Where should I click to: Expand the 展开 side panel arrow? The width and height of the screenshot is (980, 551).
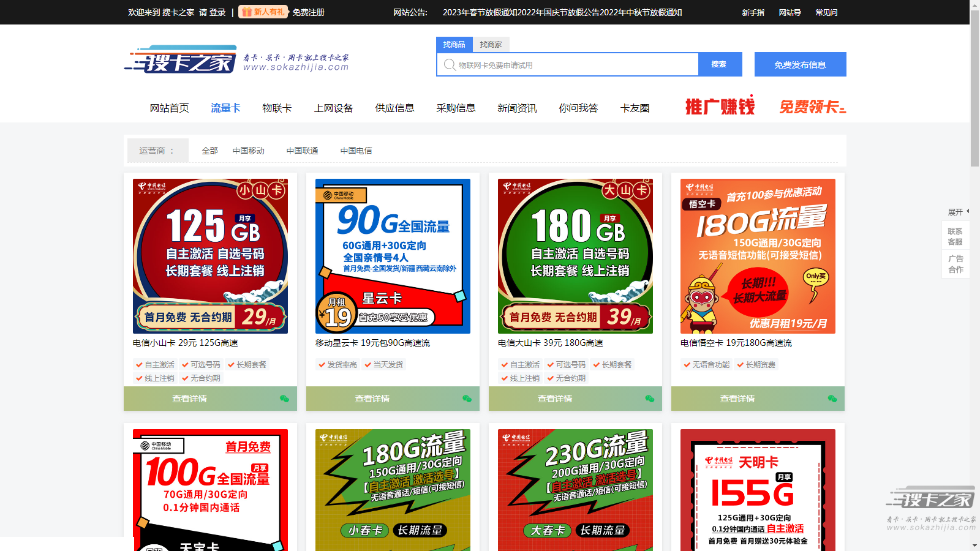pos(958,212)
